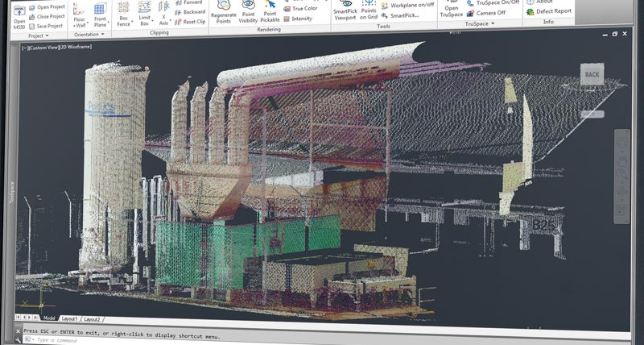Move the clip Backward
This screenshot has height=345, width=644.
[x=190, y=12]
